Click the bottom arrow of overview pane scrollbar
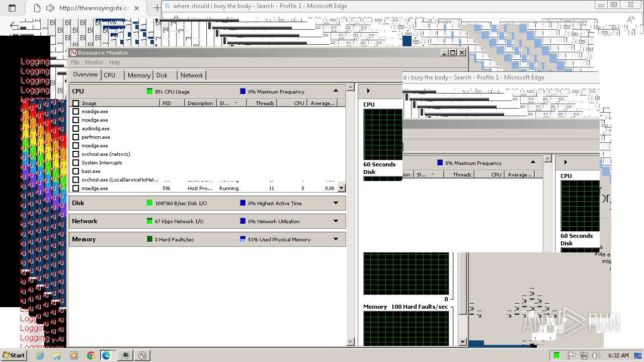644x362 pixels. pos(351,342)
